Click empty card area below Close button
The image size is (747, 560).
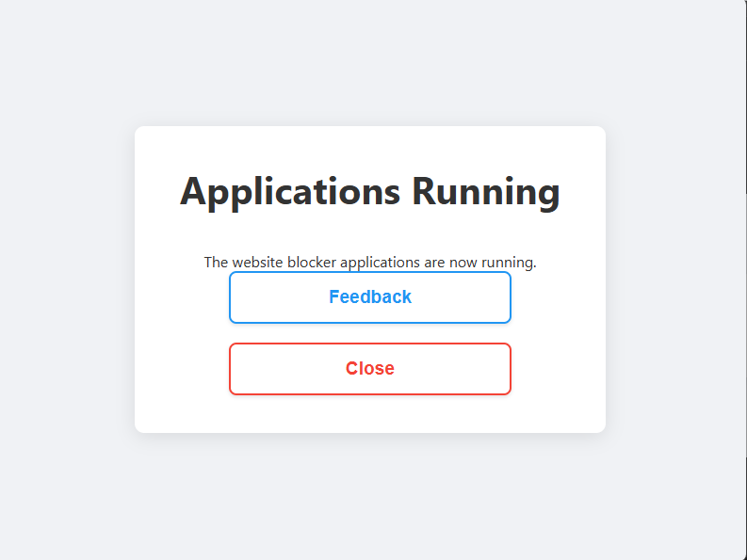click(370, 414)
